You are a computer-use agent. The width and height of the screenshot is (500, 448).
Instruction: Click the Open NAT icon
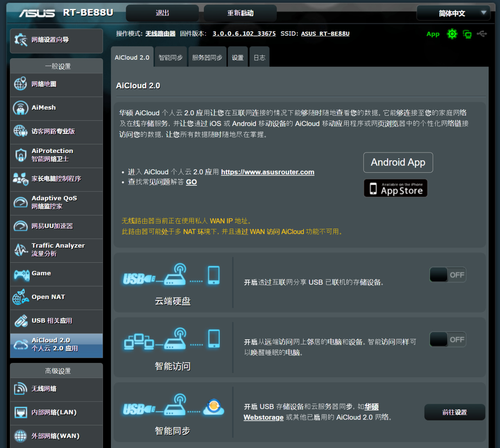click(20, 297)
